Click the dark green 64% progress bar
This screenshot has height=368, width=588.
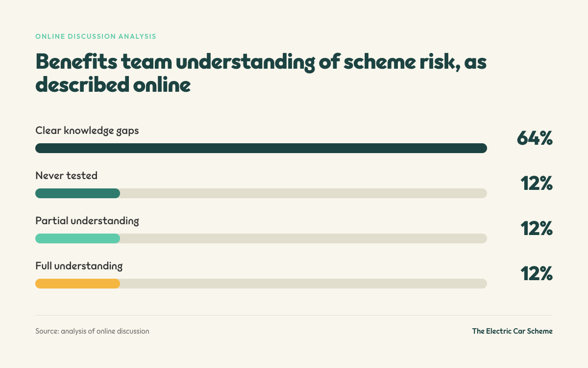coord(261,148)
